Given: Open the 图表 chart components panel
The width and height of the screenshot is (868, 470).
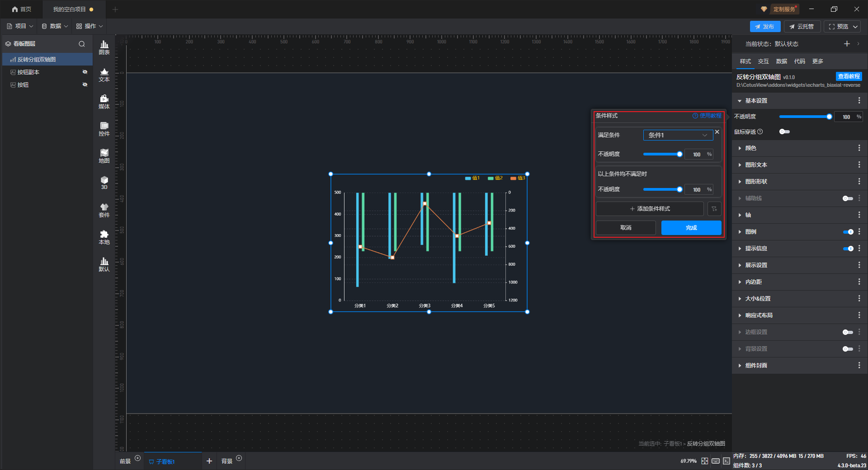Looking at the screenshot, I should tap(104, 47).
